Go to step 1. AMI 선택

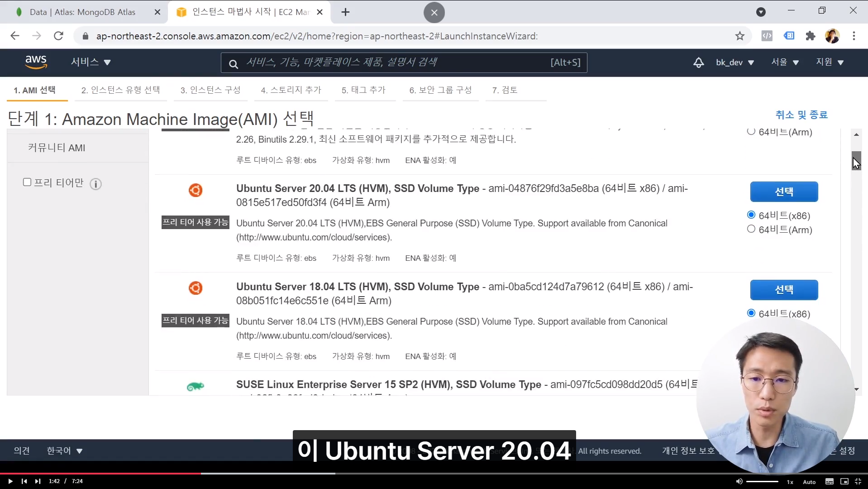(35, 90)
